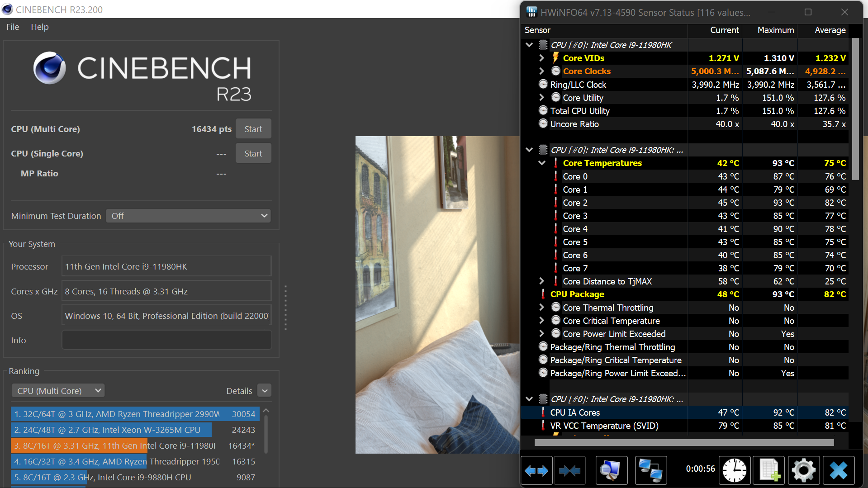Click the HWiNFO vertical scrollbar thumb

coord(855,109)
